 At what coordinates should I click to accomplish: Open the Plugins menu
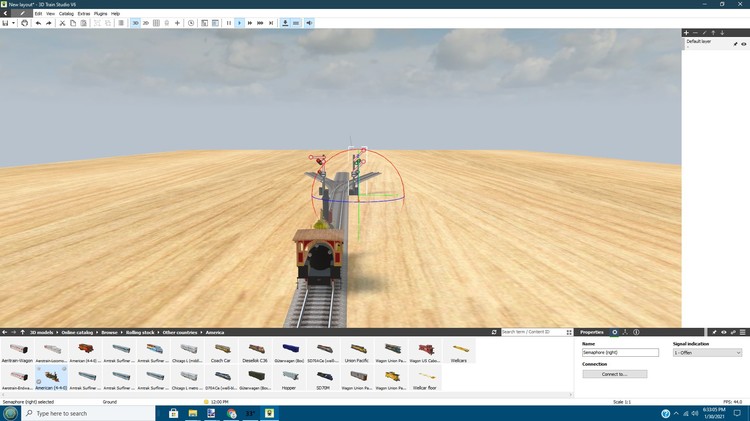coord(100,14)
